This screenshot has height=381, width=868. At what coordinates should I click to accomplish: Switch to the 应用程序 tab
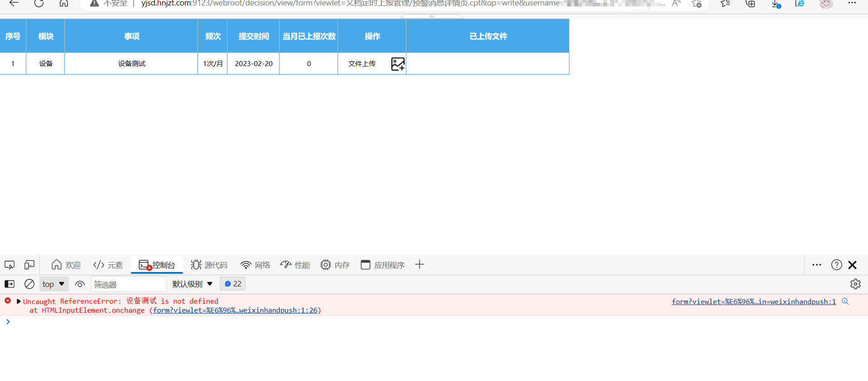(383, 265)
